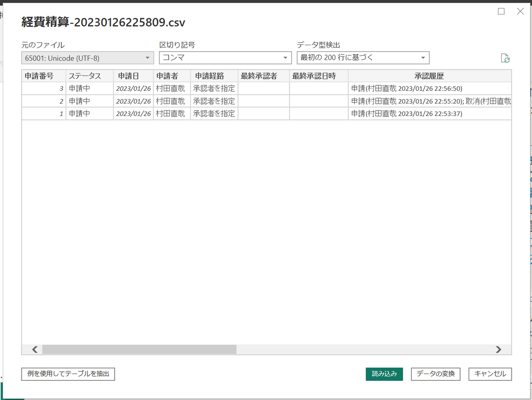Select the 申請番号 column header
Screen dimensions: 532x400
click(x=43, y=76)
